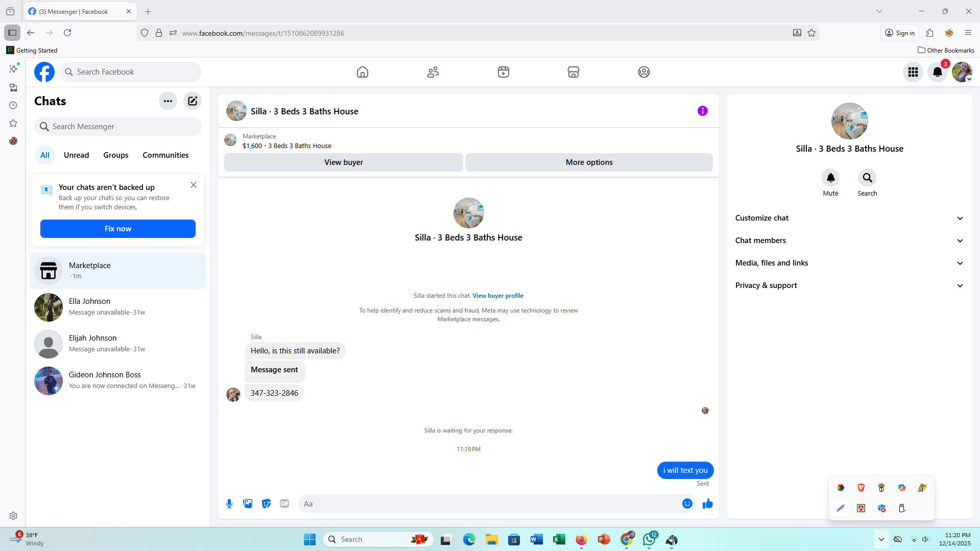Image resolution: width=980 pixels, height=551 pixels.
Task: Choose a GIF icon
Action: click(x=284, y=504)
